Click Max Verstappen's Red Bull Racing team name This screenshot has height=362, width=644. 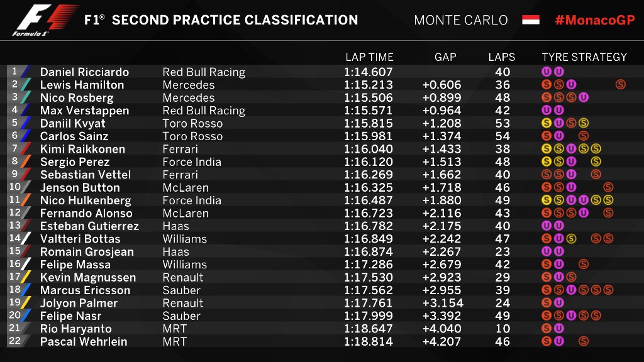(204, 111)
